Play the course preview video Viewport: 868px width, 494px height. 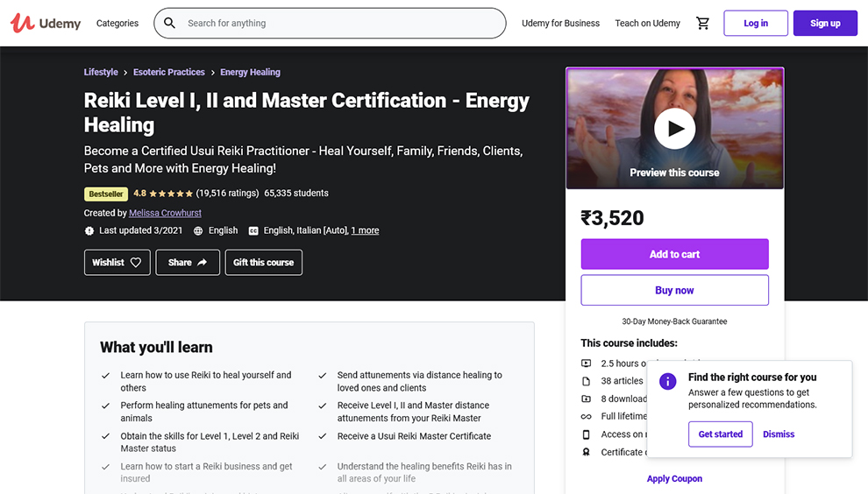pyautogui.click(x=674, y=129)
